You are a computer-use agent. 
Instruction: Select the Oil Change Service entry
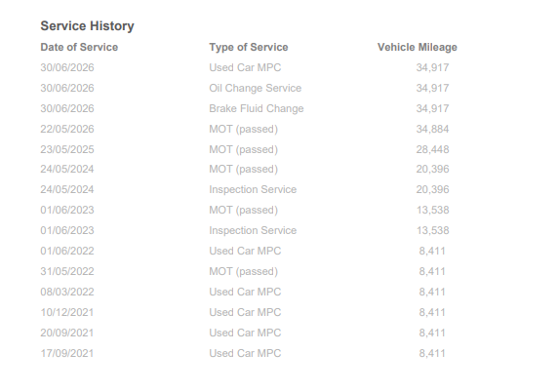click(256, 88)
